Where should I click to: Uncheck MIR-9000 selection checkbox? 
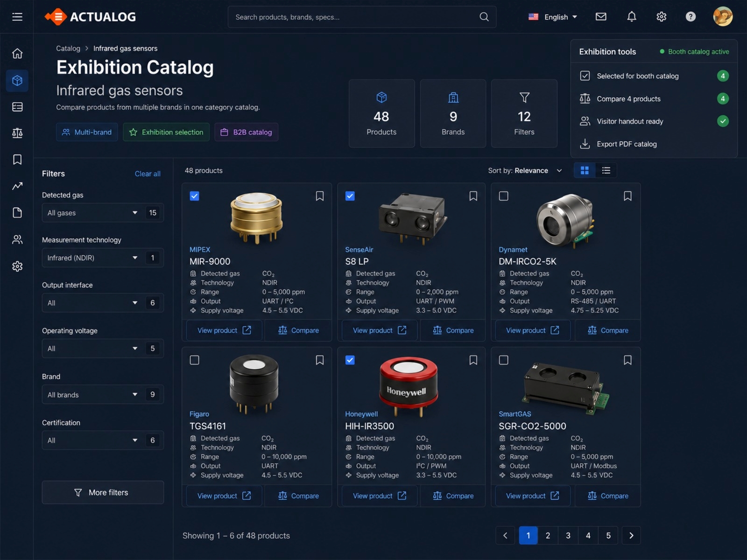click(195, 196)
